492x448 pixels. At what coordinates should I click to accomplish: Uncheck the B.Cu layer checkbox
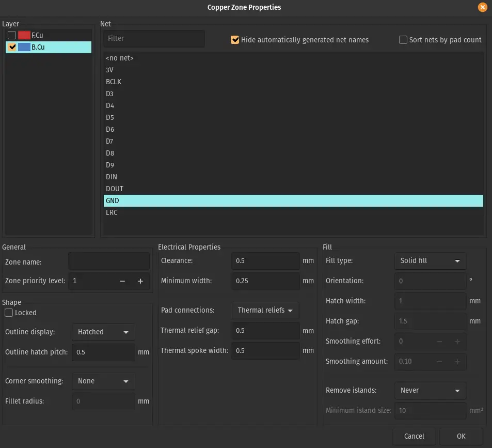point(12,47)
